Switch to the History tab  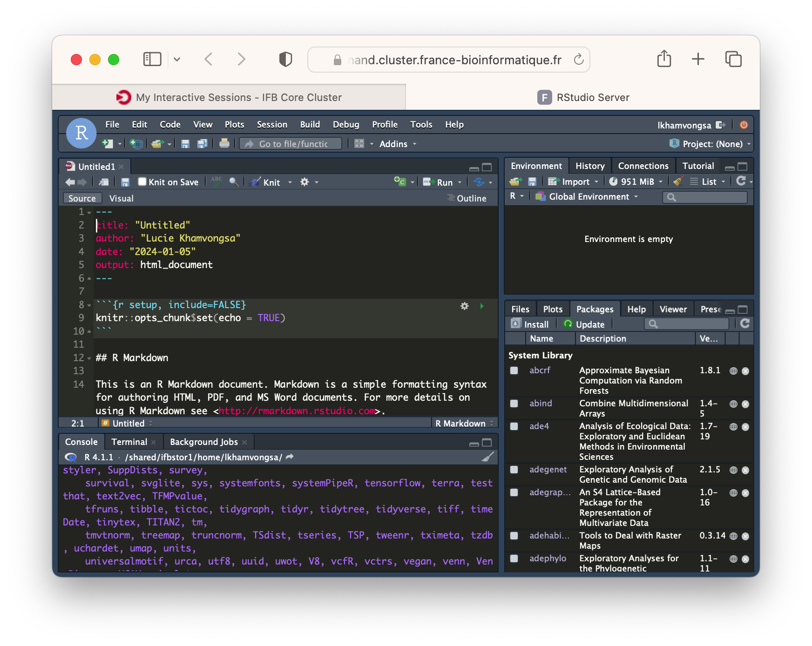click(x=590, y=166)
